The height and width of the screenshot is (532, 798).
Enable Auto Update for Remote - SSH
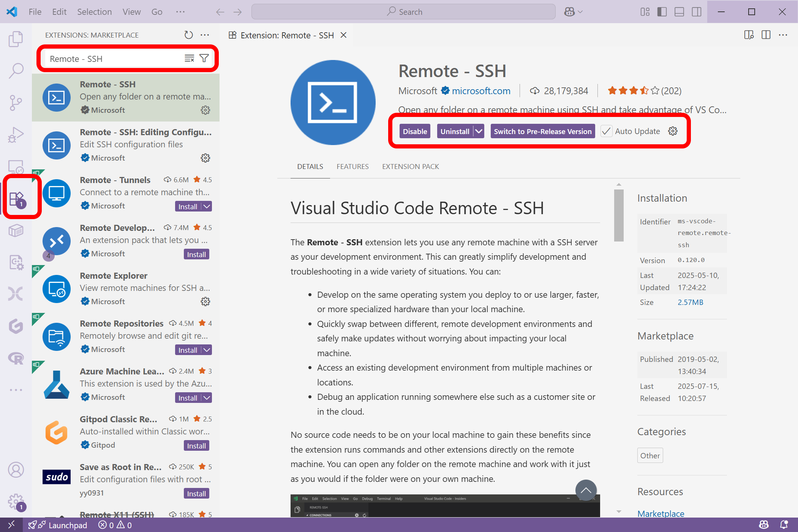point(606,131)
